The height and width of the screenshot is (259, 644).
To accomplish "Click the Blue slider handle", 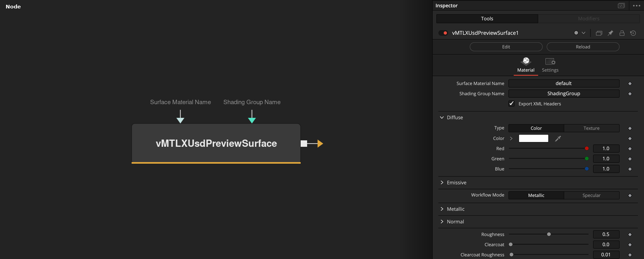I will point(586,169).
